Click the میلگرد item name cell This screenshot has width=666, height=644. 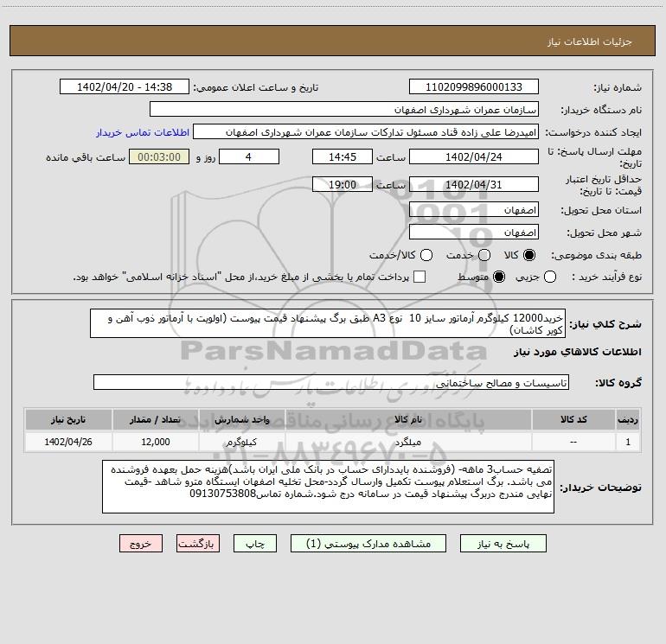point(408,442)
